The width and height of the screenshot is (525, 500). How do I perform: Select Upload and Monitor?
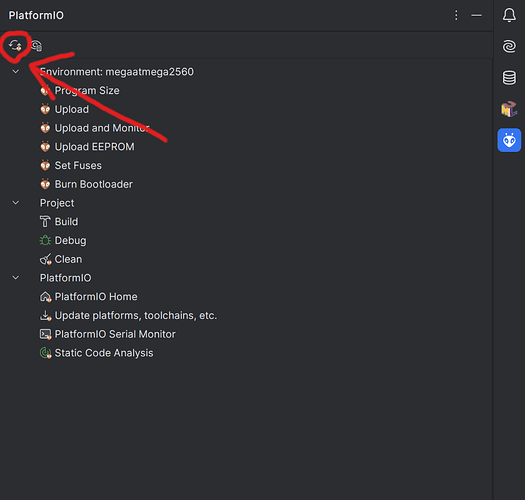[102, 128]
